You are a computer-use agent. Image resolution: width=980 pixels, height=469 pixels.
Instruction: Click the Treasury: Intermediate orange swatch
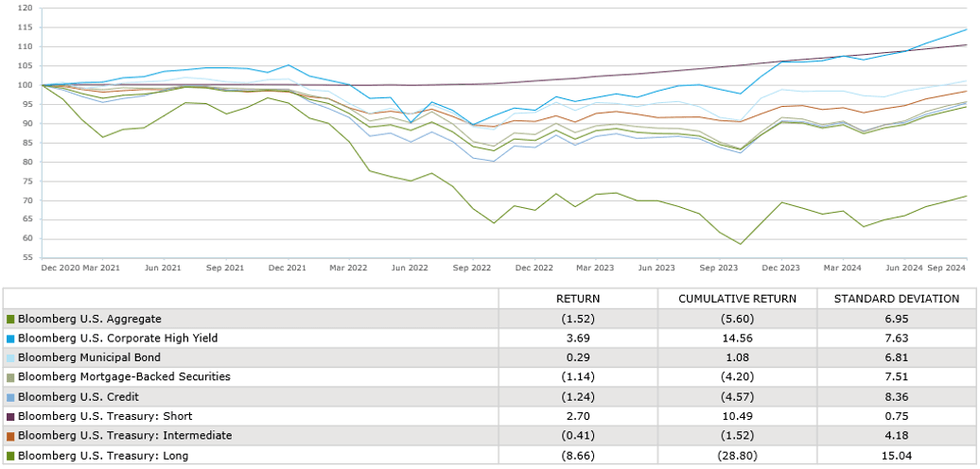pos(10,436)
